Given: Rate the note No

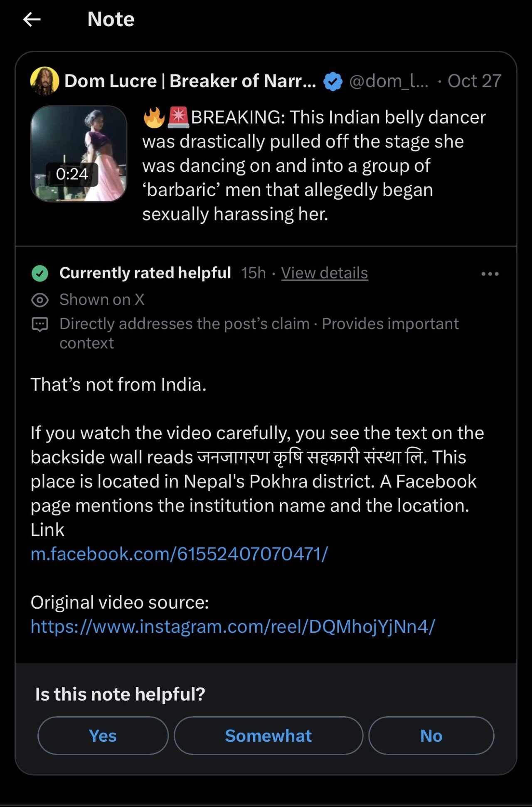Looking at the screenshot, I should tap(431, 735).
